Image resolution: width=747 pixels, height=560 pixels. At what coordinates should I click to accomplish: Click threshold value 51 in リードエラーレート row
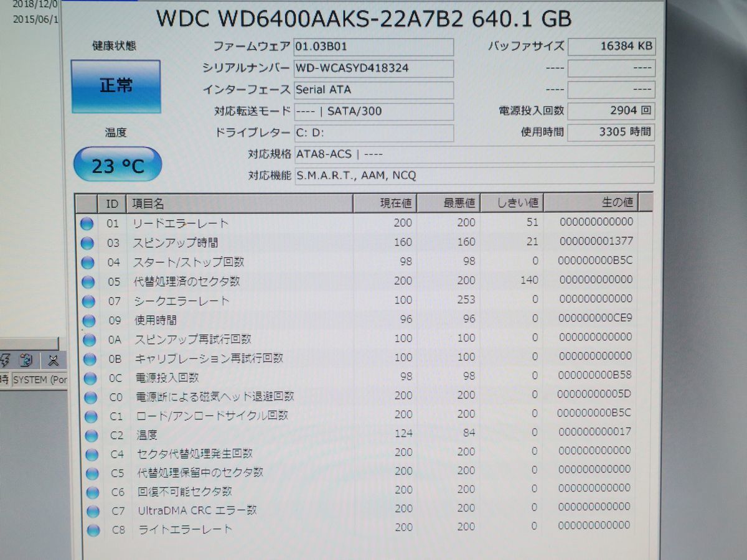point(532,222)
